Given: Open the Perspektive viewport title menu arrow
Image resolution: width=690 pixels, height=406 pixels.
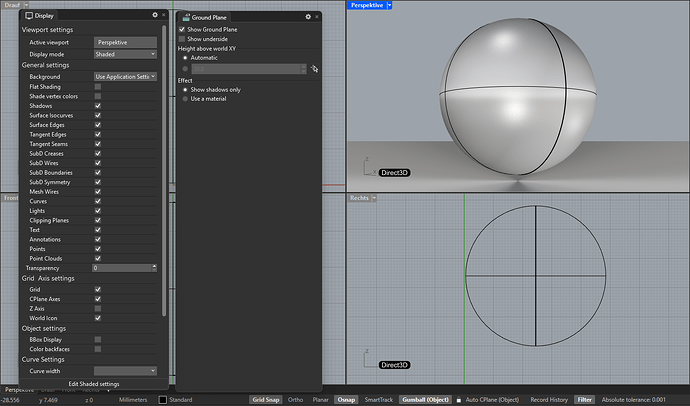Looking at the screenshot, I should click(x=390, y=5).
